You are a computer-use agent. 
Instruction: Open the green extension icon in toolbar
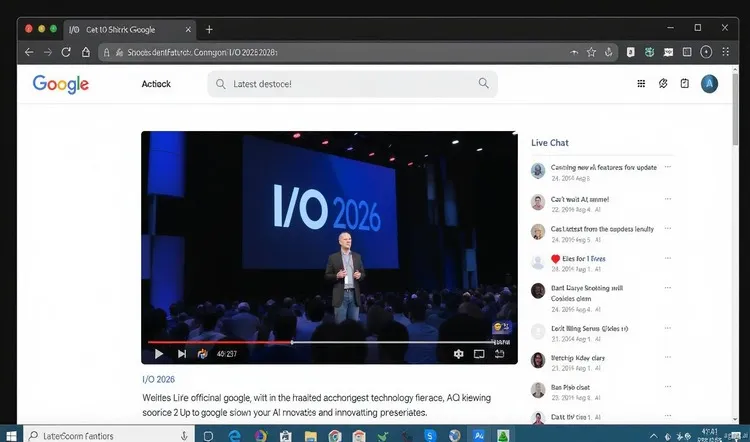point(649,52)
